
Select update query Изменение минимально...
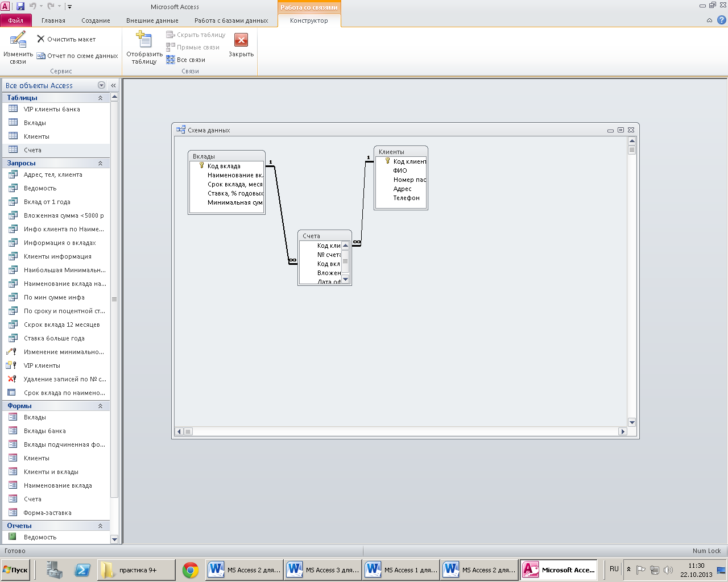coord(56,352)
